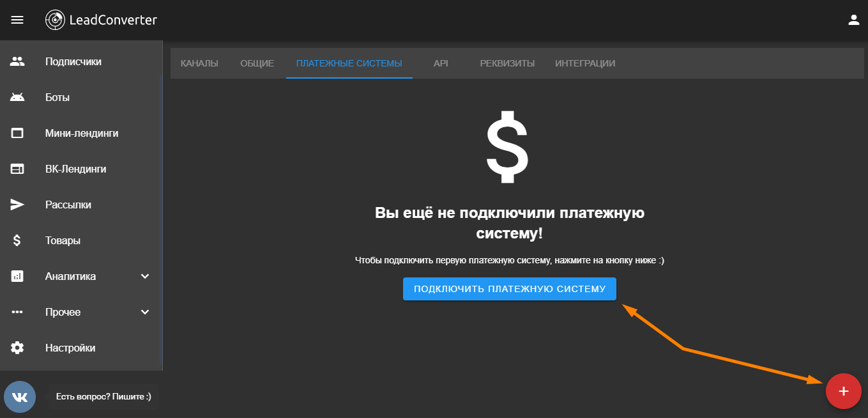868x418 pixels.
Task: Expand the Прочее submenu chevron
Action: tap(145, 313)
